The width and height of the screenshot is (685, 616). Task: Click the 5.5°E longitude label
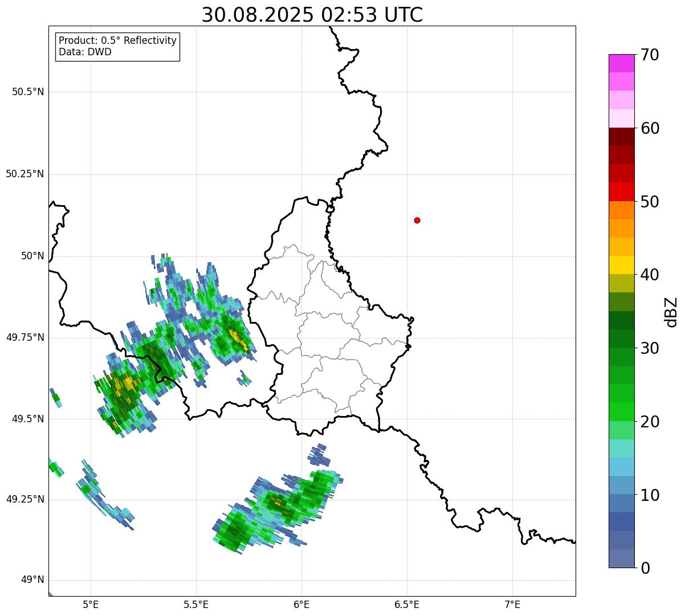point(196,604)
